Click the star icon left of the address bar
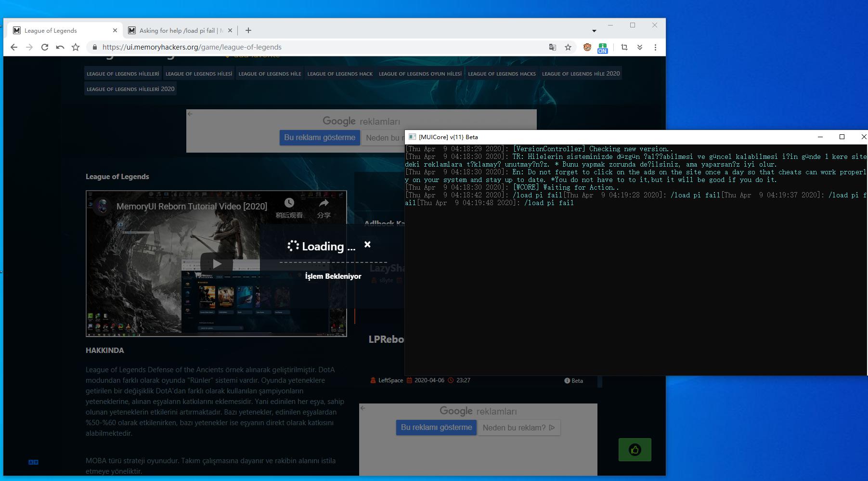This screenshot has height=481, width=868. [76, 47]
